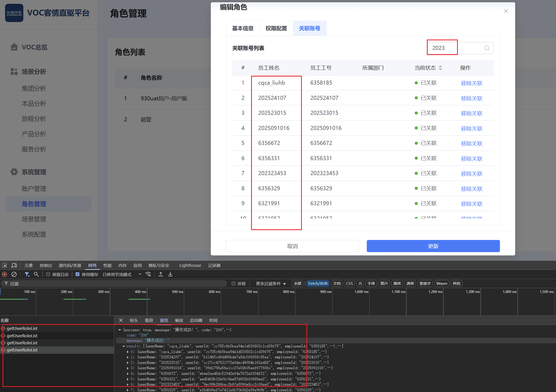Expand the 更多过滤条件 dropdown

pyautogui.click(x=271, y=283)
